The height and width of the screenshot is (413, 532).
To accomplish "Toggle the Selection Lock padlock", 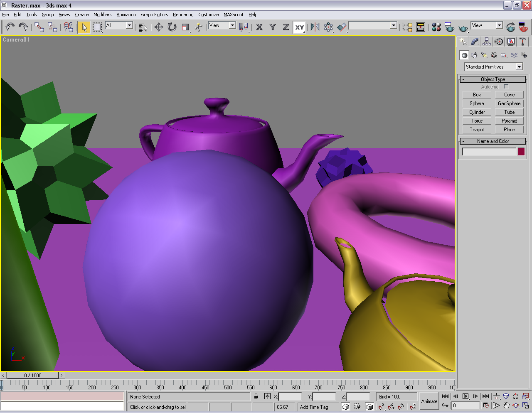I will click(x=256, y=396).
